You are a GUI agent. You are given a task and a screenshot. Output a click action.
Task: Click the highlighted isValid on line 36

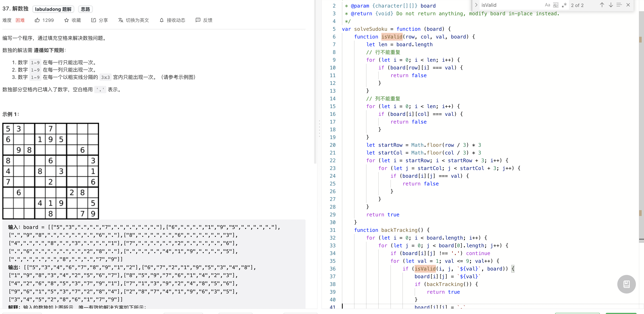tap(425, 269)
